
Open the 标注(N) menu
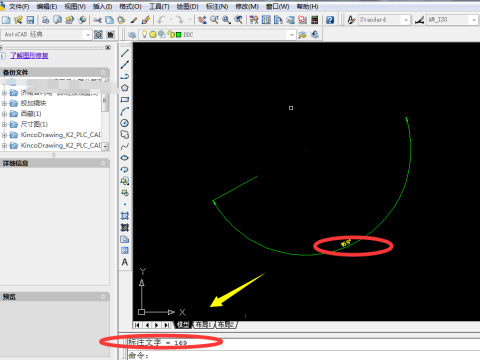pyautogui.click(x=217, y=7)
